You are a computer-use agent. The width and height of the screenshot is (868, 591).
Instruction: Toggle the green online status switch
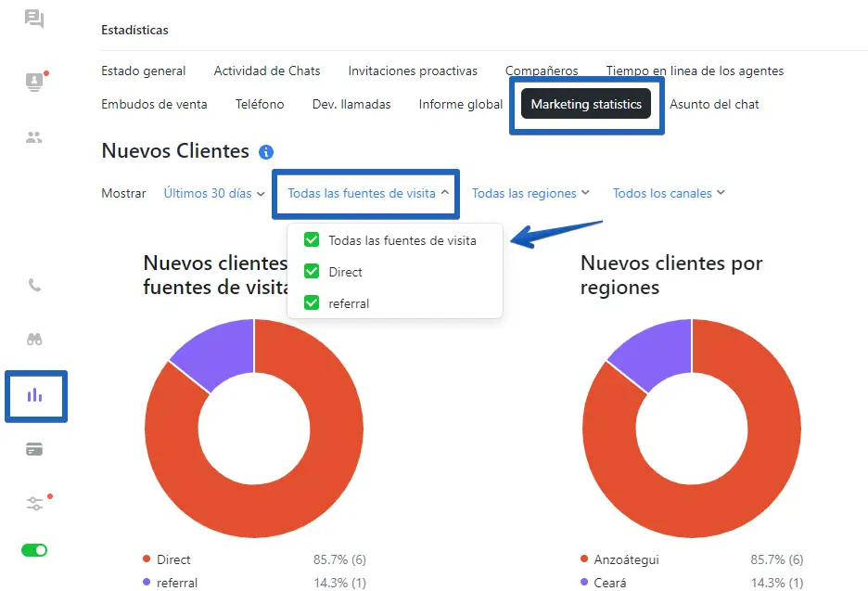(x=34, y=550)
